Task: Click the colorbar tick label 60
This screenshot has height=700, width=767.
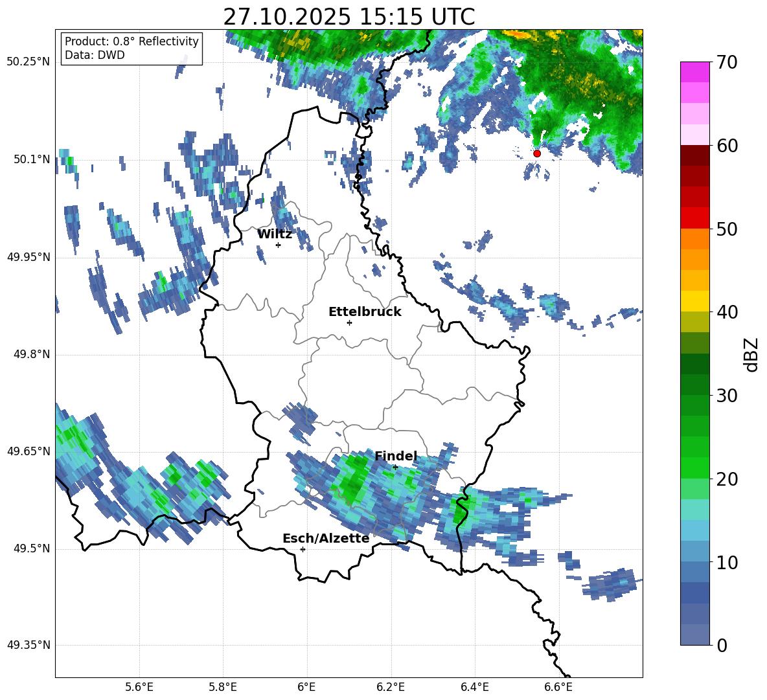Action: pos(727,145)
